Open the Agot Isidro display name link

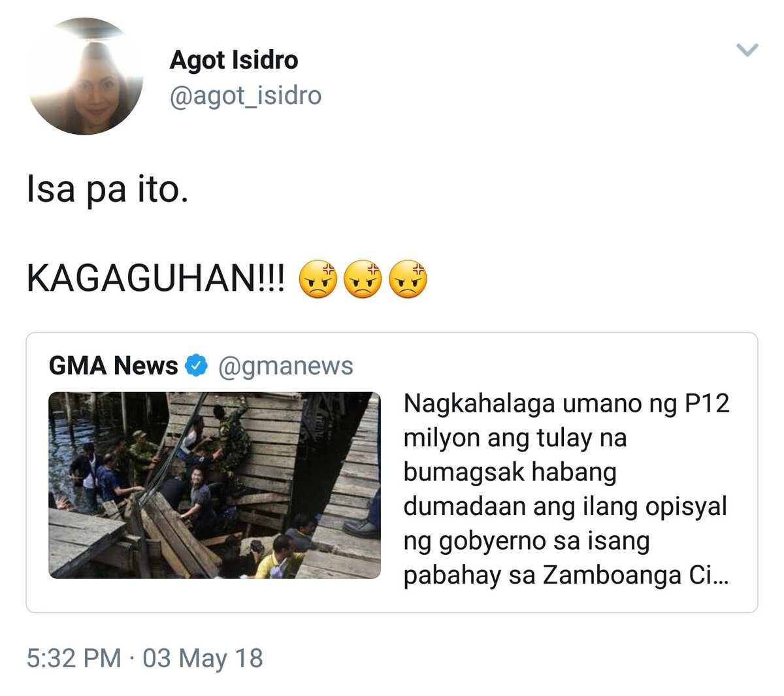tap(234, 60)
